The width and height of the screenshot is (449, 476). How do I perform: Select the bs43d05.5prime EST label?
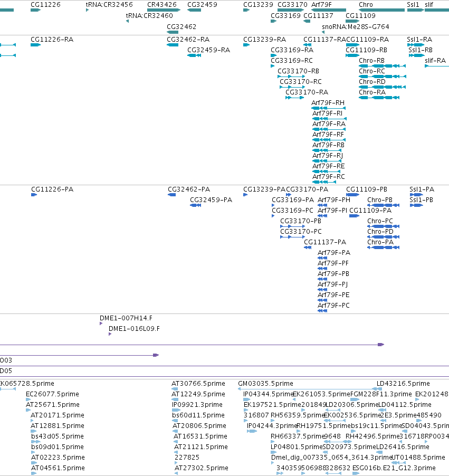(58, 436)
